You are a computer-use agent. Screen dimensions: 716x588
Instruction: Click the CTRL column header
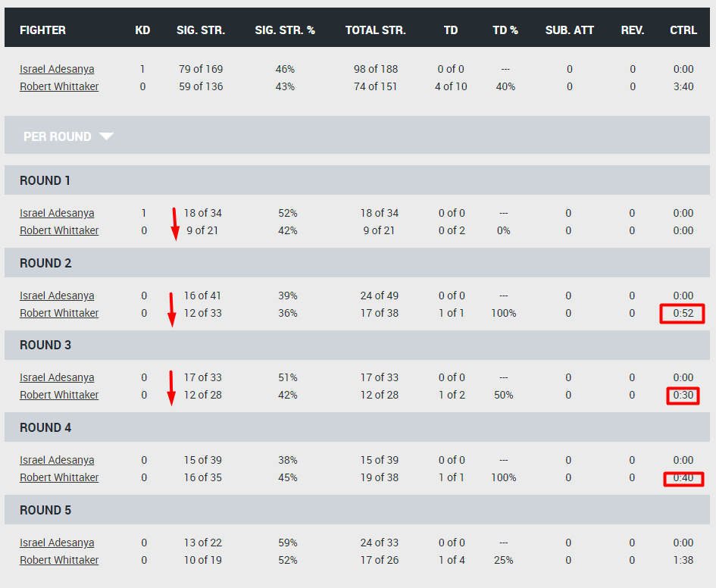point(683,30)
